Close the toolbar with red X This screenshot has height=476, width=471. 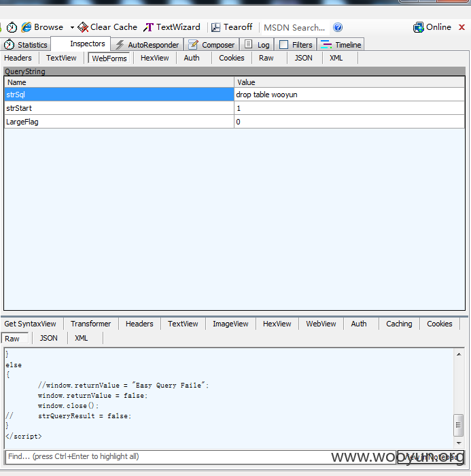click(x=462, y=27)
